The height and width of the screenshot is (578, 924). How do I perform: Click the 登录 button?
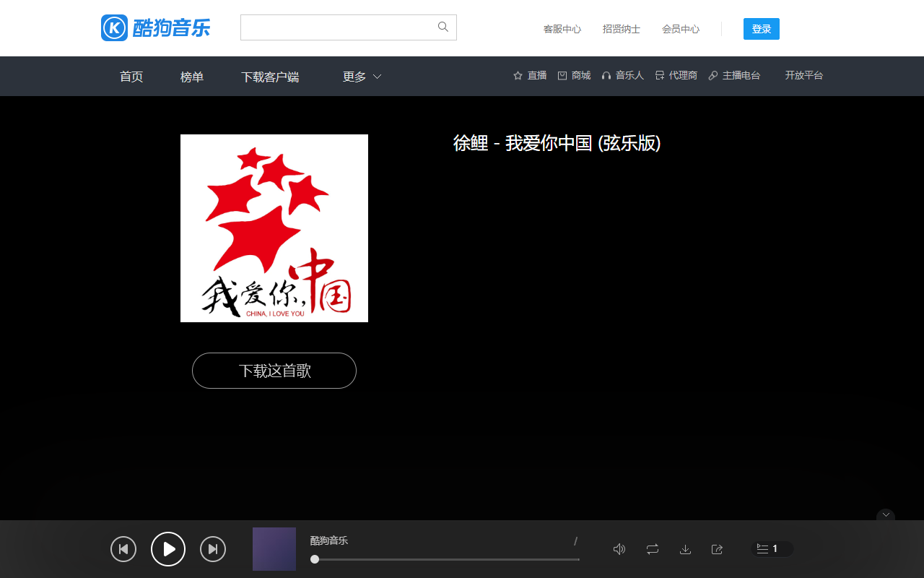(762, 29)
